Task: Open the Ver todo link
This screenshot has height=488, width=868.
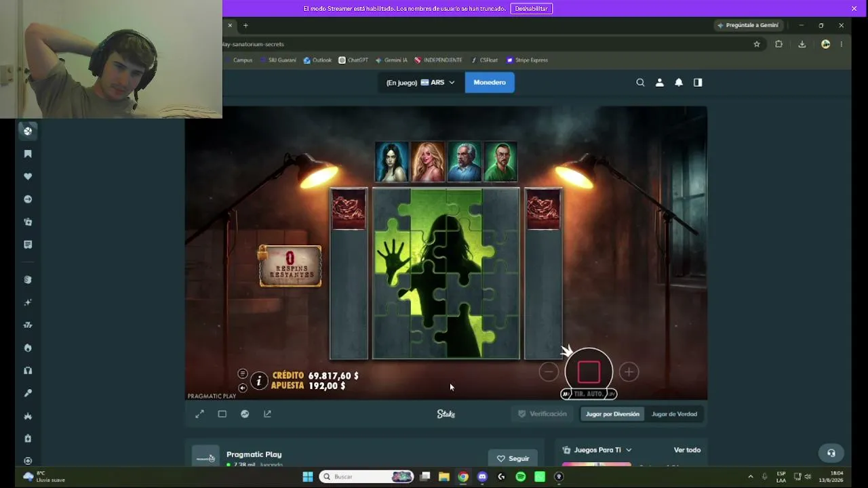Action: click(687, 450)
